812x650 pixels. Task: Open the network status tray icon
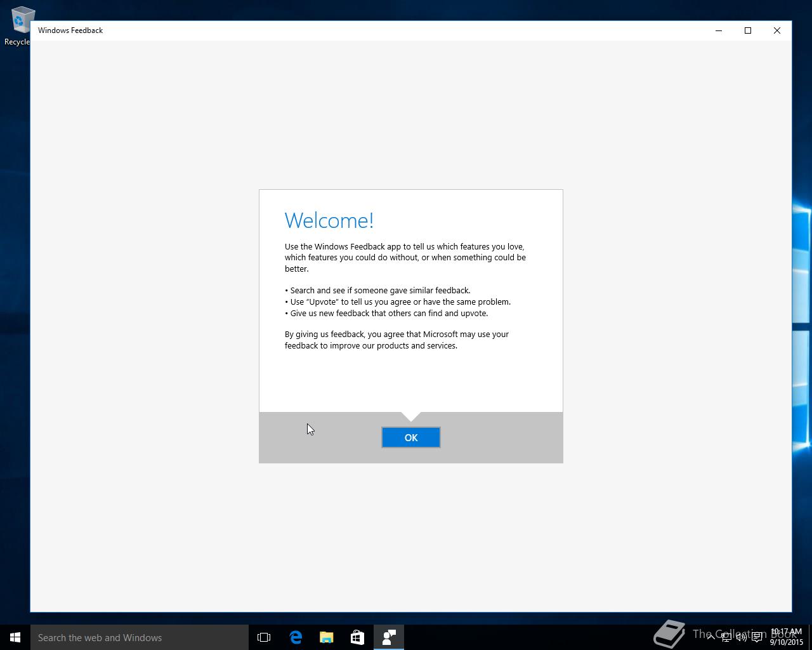pyautogui.click(x=726, y=637)
